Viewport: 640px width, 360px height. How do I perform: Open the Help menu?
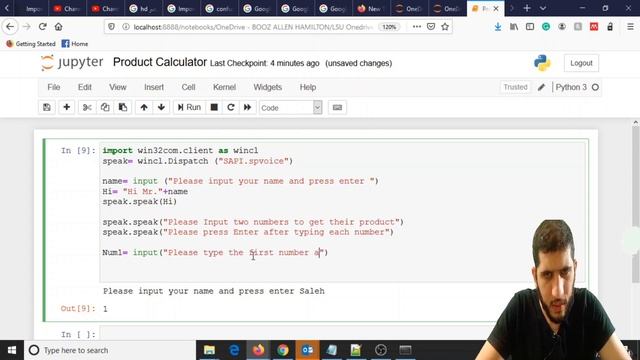pos(308,87)
